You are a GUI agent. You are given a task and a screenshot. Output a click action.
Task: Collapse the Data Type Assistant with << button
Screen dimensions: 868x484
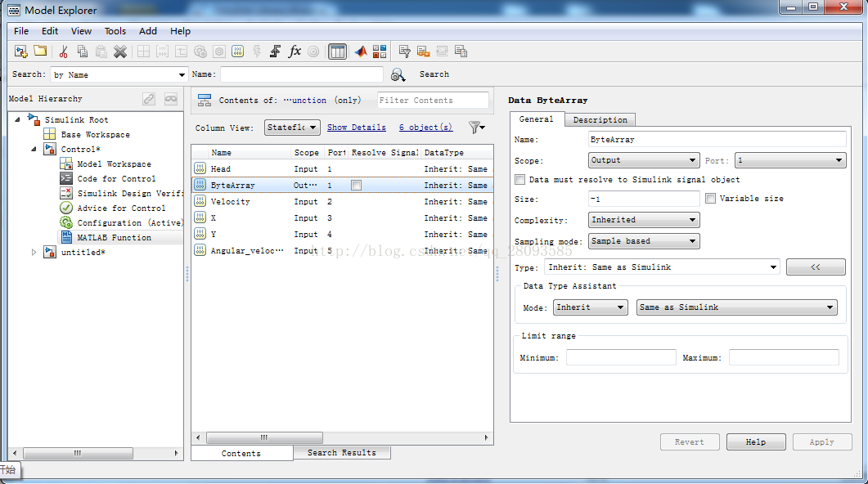click(x=816, y=267)
